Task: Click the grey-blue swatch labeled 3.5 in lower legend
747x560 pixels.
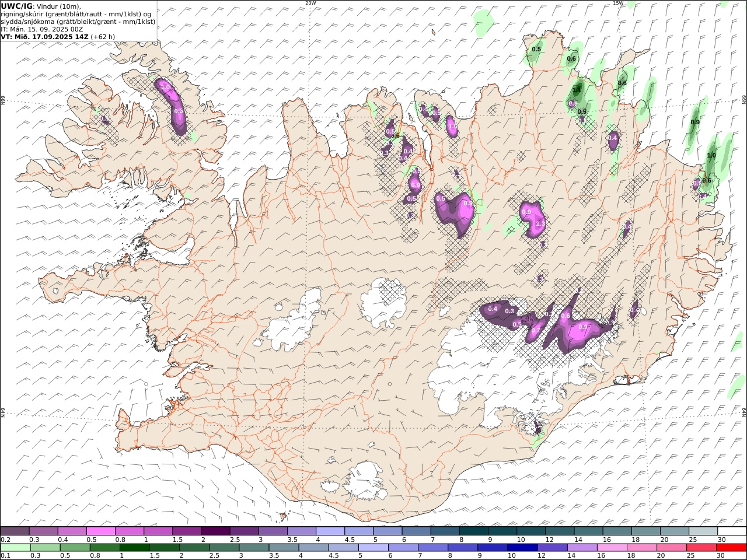Action: coord(284,548)
